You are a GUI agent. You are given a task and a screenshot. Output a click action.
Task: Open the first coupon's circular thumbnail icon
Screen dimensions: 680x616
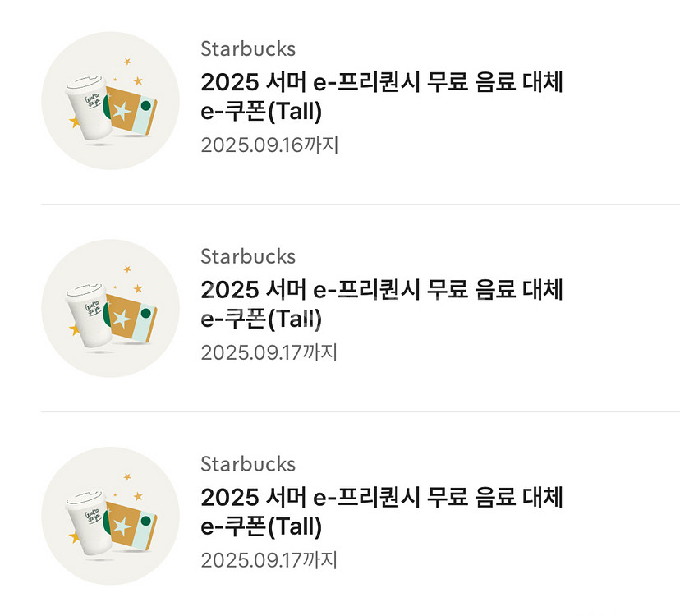click(x=110, y=101)
